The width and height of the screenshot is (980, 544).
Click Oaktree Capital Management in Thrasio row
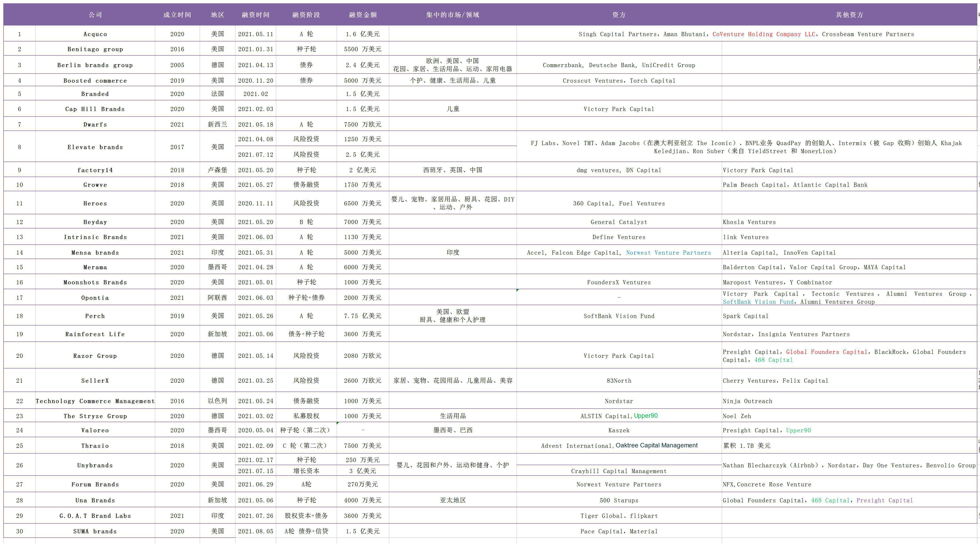tap(657, 445)
